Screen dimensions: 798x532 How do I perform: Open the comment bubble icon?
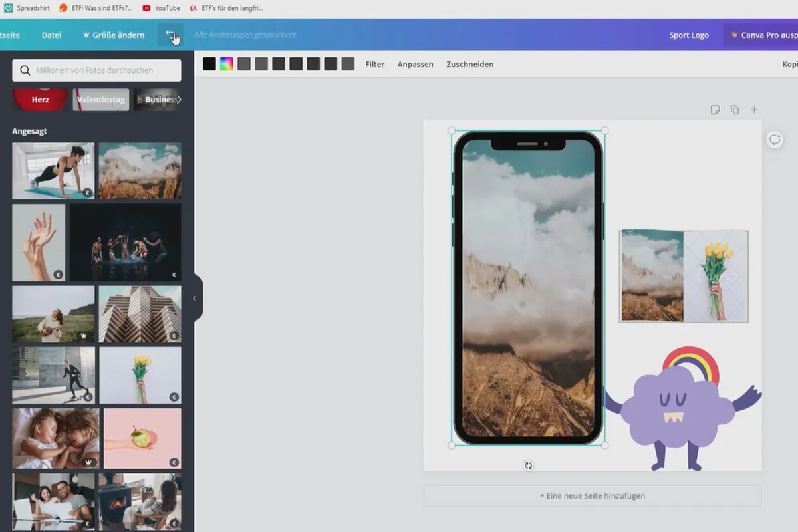click(x=775, y=140)
